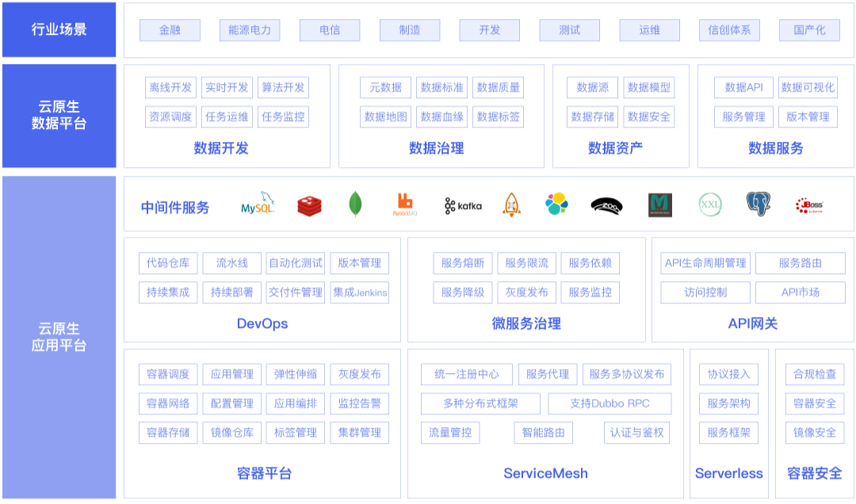
Task: Select the 数据血缘 box
Action: click(441, 116)
